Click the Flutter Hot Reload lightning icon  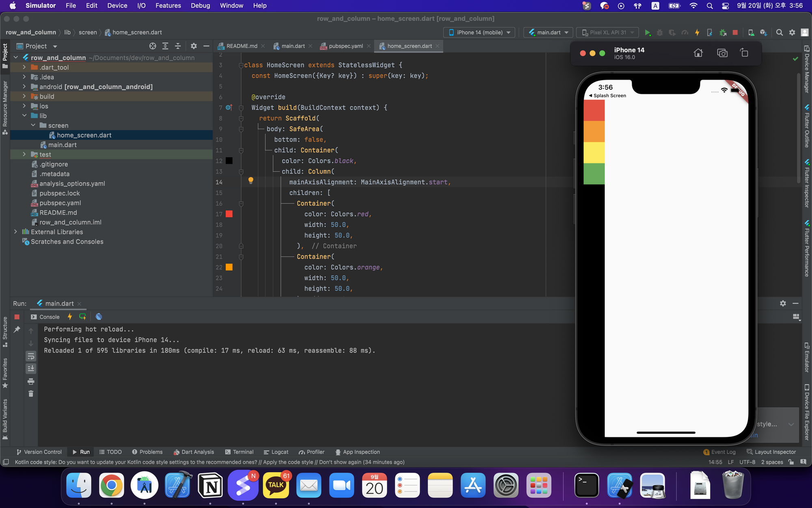tap(697, 33)
